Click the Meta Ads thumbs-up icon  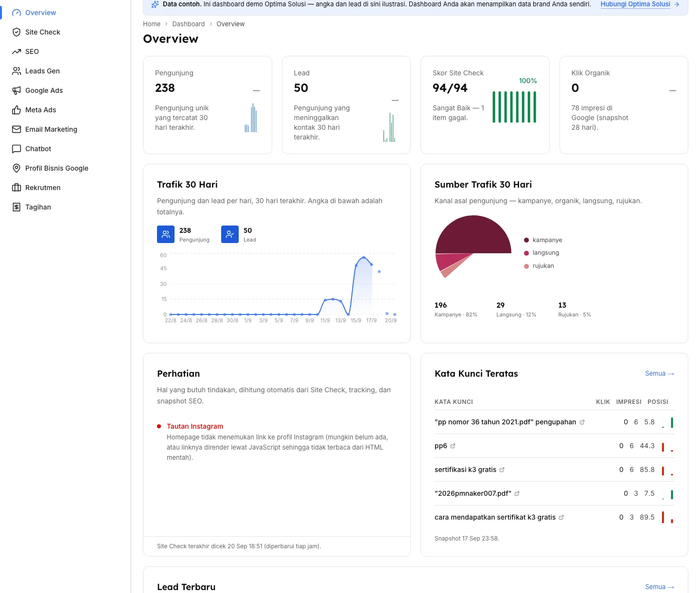pyautogui.click(x=17, y=110)
